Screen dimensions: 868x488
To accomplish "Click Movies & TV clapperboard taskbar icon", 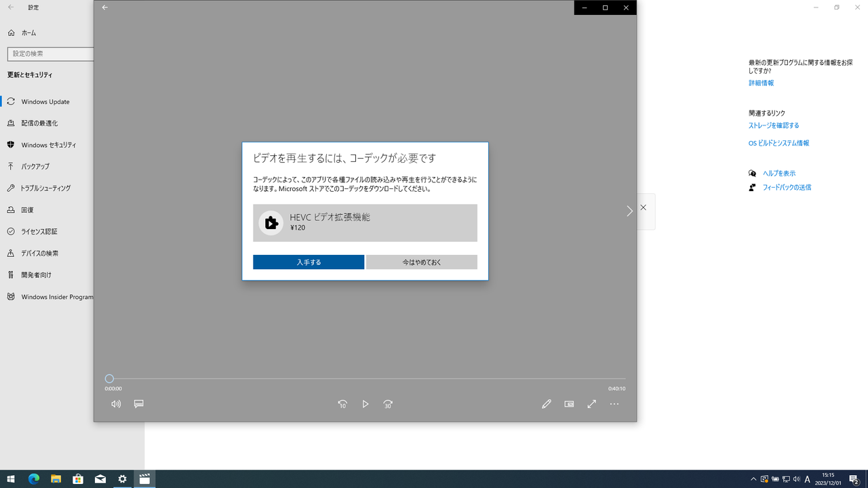I will pyautogui.click(x=144, y=479).
